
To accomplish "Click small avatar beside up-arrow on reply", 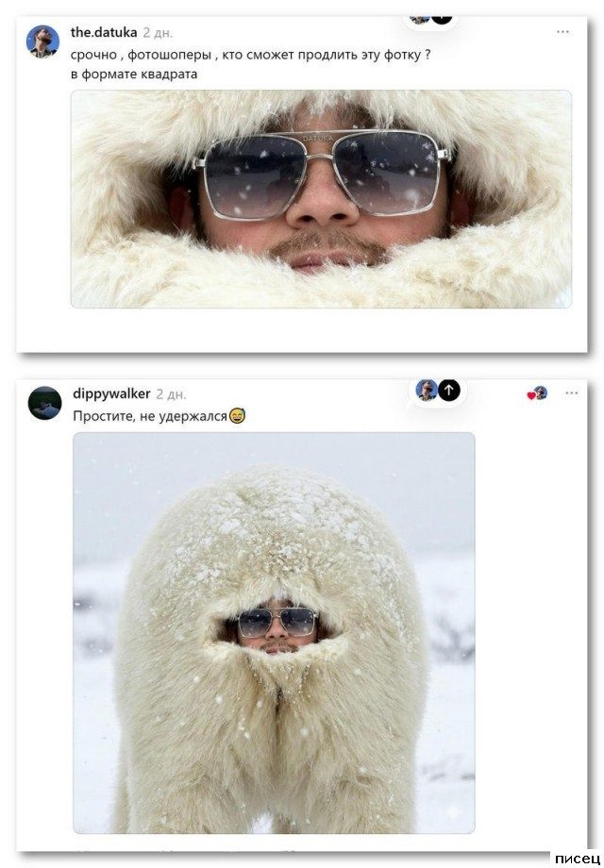I will [427, 390].
